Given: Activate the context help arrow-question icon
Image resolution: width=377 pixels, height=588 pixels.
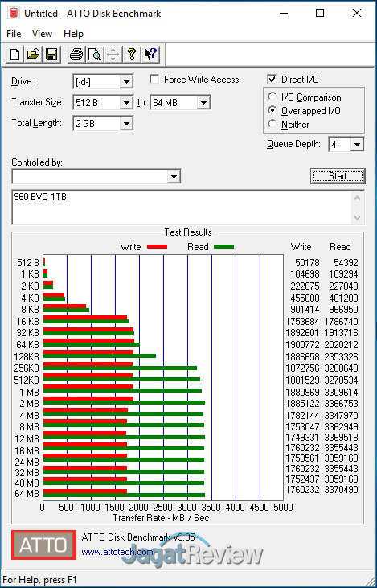Looking at the screenshot, I should 151,55.
